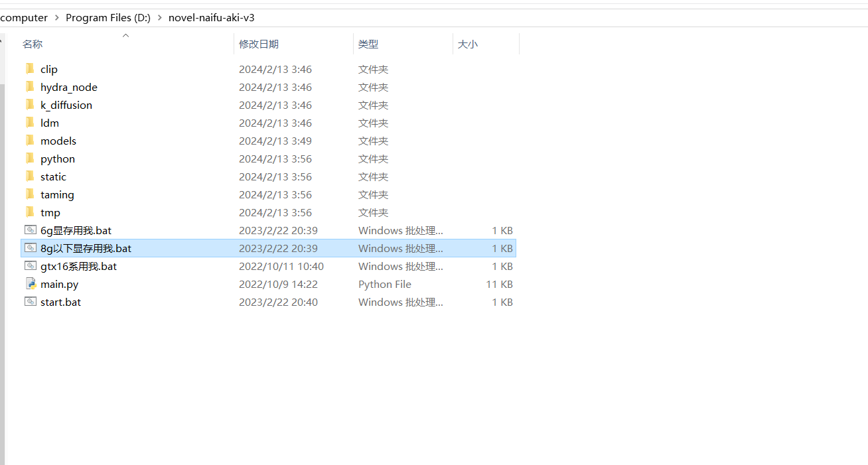The height and width of the screenshot is (465, 868).
Task: Click the date 2022/10/11 10:40
Action: click(x=281, y=266)
